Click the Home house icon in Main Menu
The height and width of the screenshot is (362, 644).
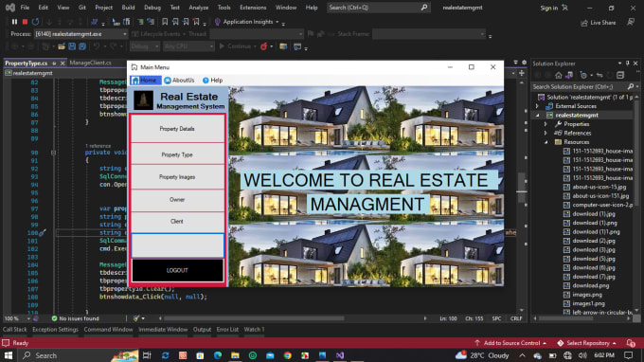point(135,81)
